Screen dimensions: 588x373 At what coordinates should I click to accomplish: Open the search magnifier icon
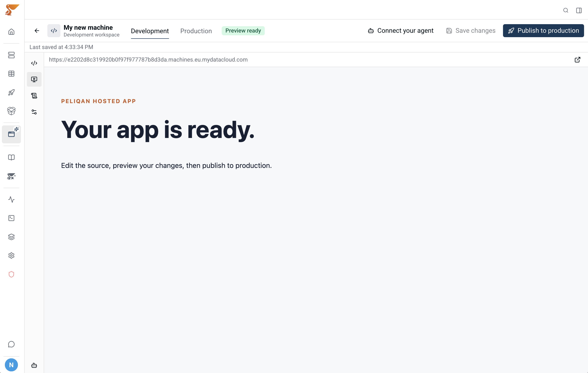(566, 10)
